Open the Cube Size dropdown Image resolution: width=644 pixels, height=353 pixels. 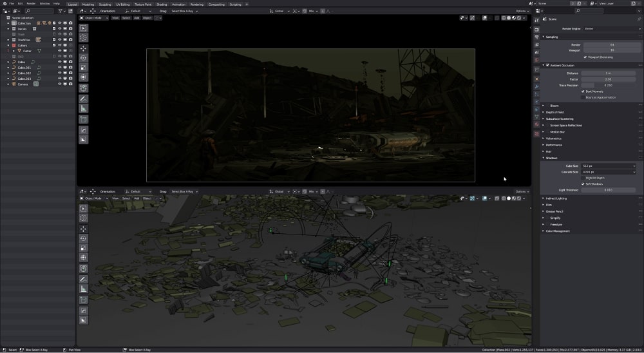[x=609, y=166]
